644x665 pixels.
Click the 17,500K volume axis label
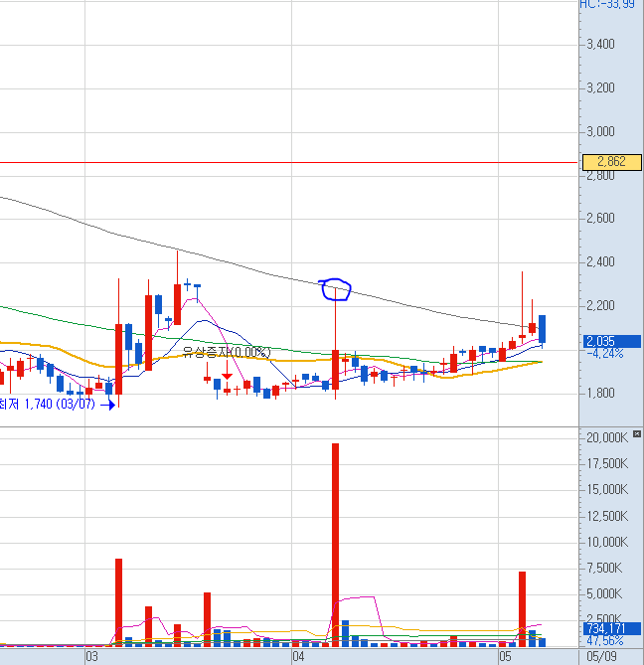(607, 463)
